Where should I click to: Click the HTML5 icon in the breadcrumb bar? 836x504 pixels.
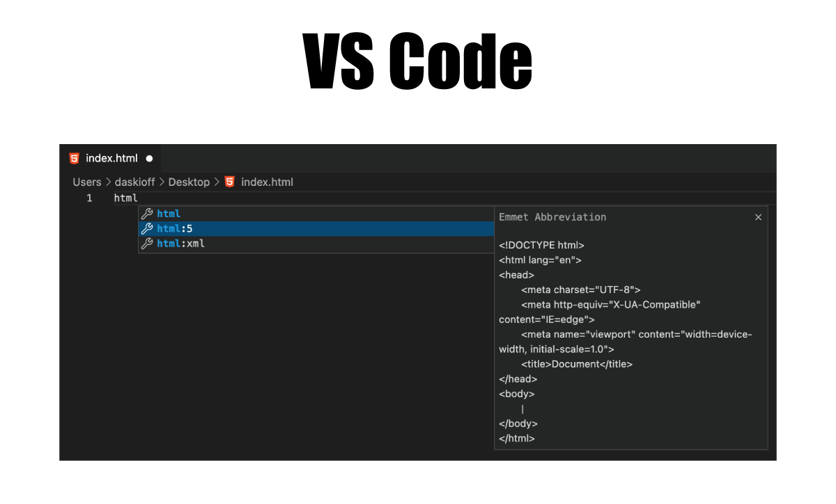[228, 182]
